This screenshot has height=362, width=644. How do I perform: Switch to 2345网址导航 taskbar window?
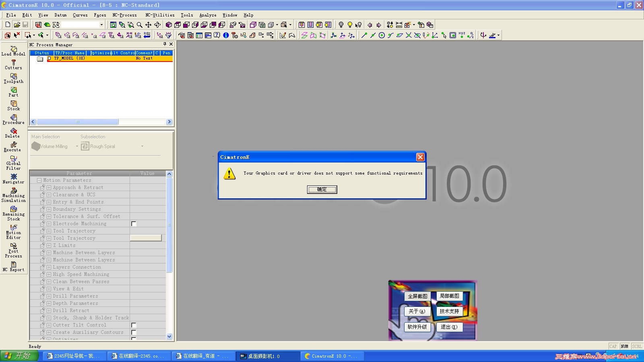pyautogui.click(x=74, y=356)
